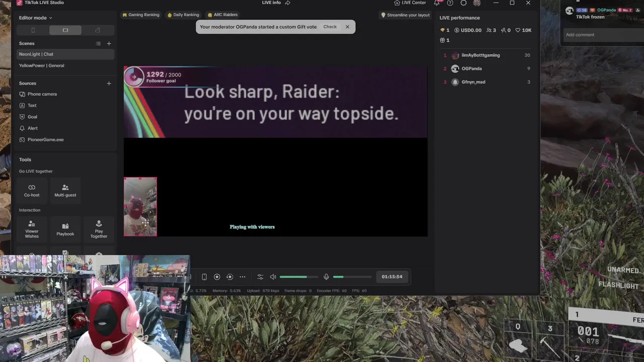This screenshot has width=644, height=362.
Task: Open Viewer Wishes interaction tool
Action: point(32,229)
